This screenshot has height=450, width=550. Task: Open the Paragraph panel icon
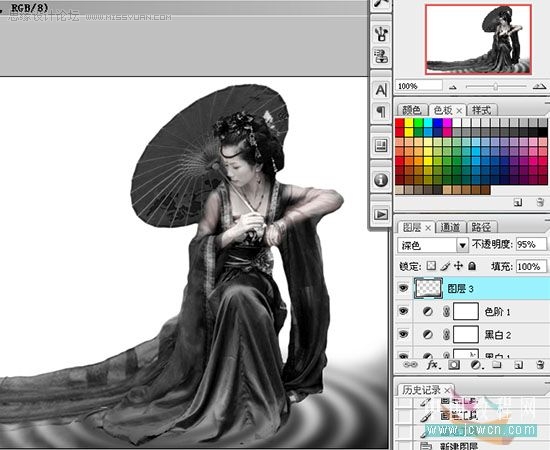pos(381,112)
